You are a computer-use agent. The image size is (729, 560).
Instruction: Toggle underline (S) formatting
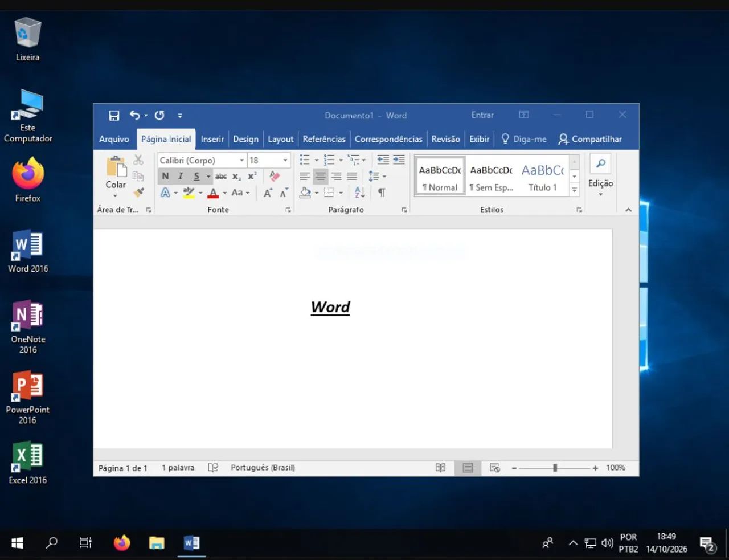pyautogui.click(x=196, y=177)
